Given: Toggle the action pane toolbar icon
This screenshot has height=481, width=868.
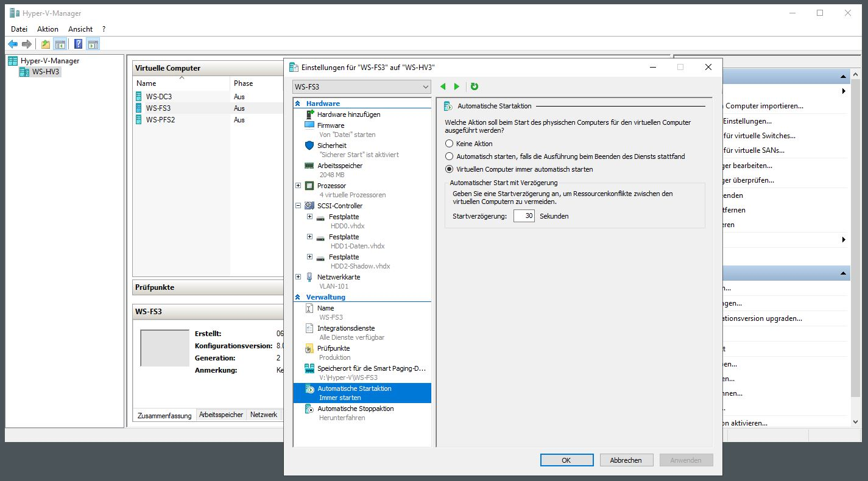Looking at the screenshot, I should [x=93, y=44].
